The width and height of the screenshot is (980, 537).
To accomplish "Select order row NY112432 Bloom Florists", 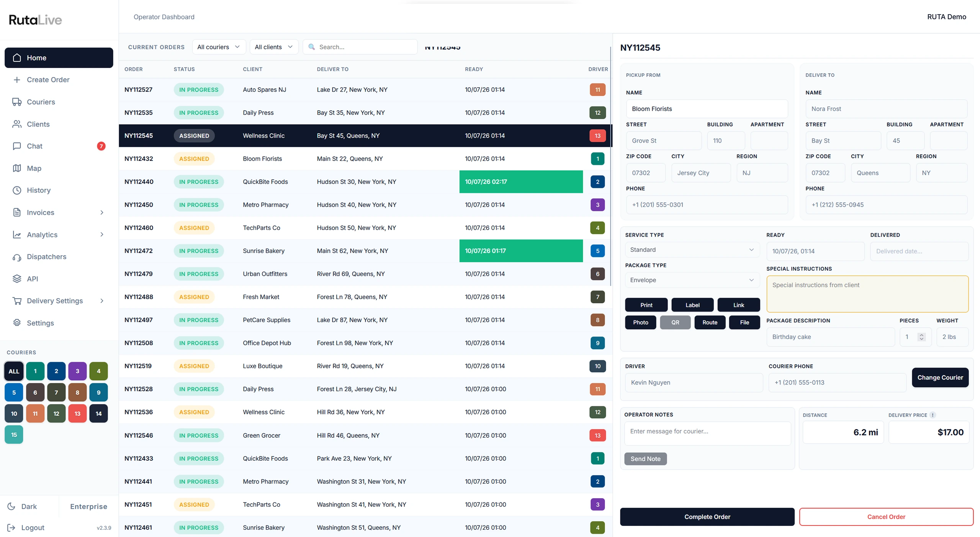I will point(365,159).
